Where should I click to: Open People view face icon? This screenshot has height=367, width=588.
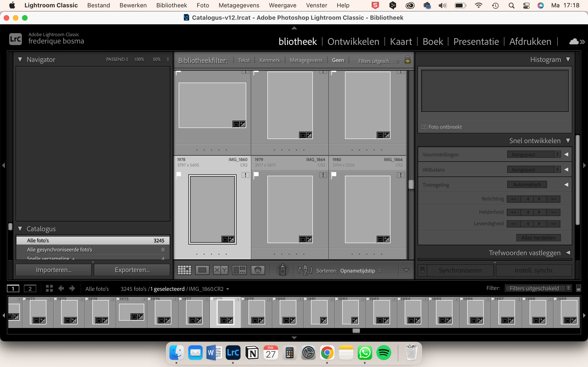[x=257, y=270]
